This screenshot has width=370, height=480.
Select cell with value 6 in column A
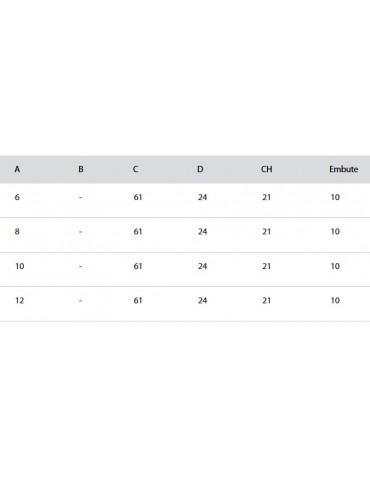[x=17, y=197]
